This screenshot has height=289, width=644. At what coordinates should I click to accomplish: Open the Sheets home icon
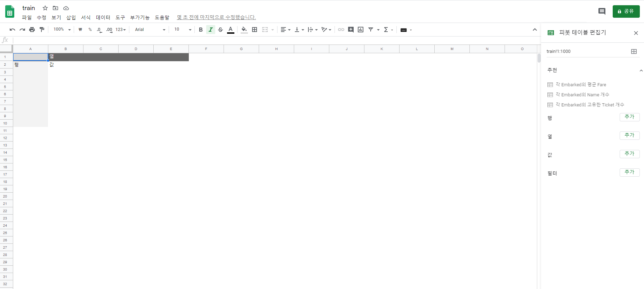(10, 11)
